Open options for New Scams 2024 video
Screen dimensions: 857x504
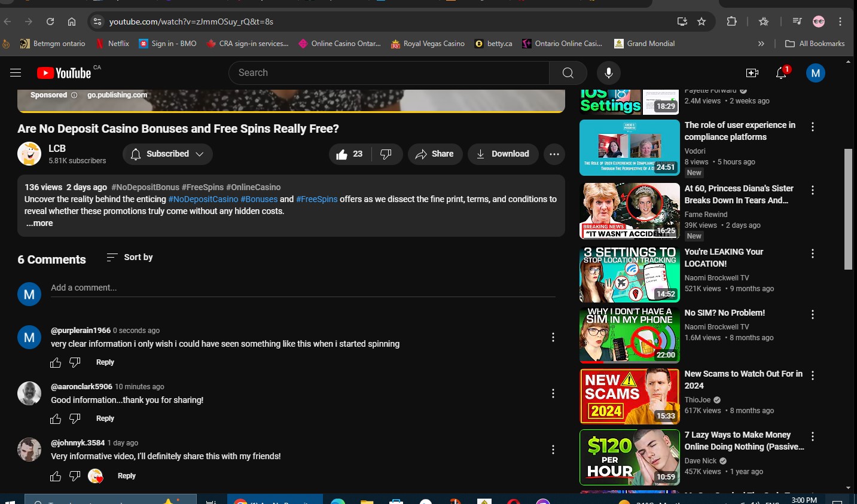click(813, 375)
